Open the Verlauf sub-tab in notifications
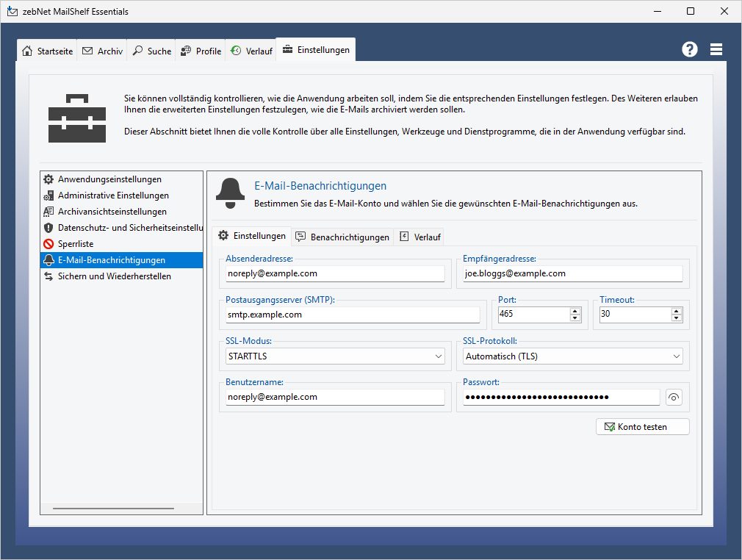Viewport: 742px width, 560px height. (x=419, y=237)
